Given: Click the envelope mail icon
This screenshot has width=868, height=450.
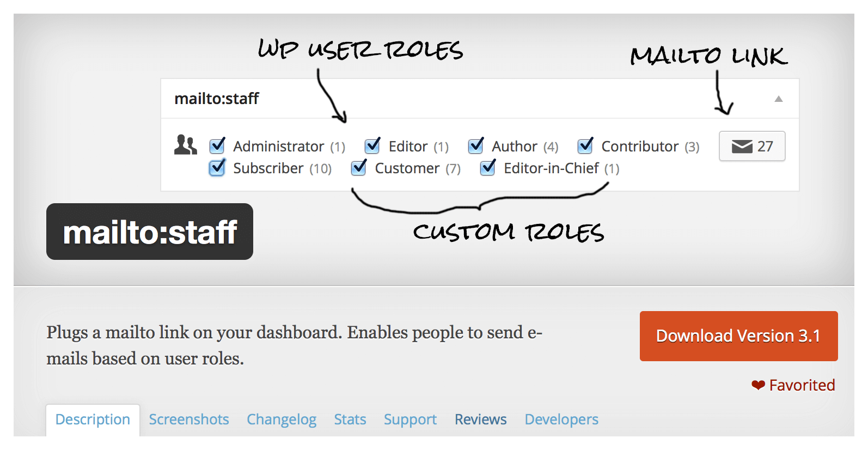Looking at the screenshot, I should click(742, 146).
